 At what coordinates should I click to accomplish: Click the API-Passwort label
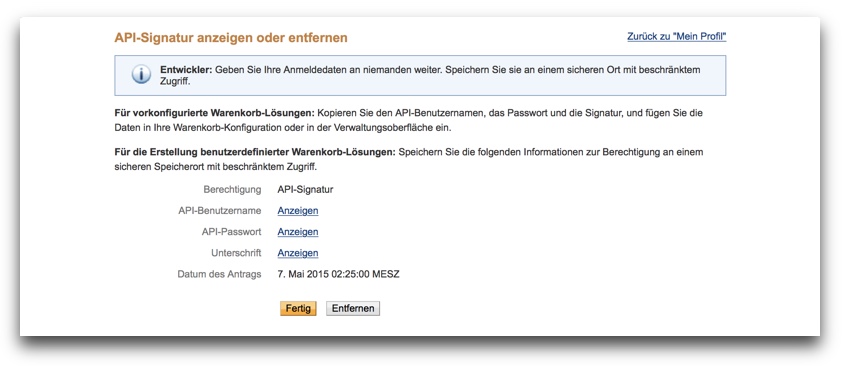click(231, 232)
